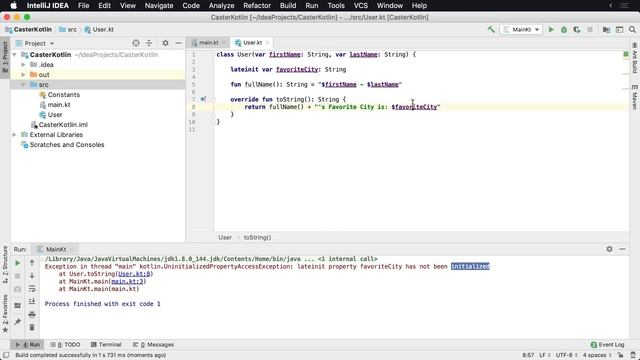Open the Messages tool window
The width and height of the screenshot is (640, 360).
153,344
